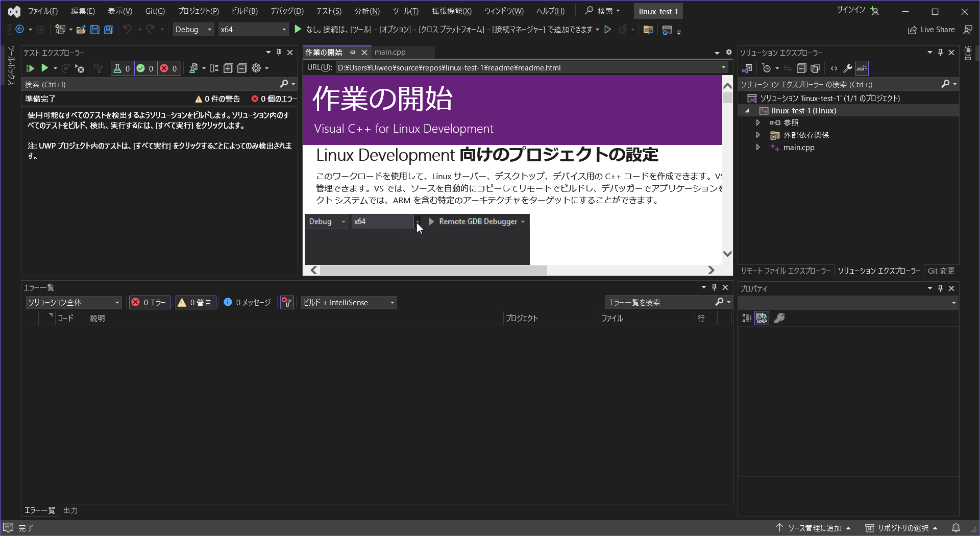Toggle the 0 警告 warnings filter

195,302
